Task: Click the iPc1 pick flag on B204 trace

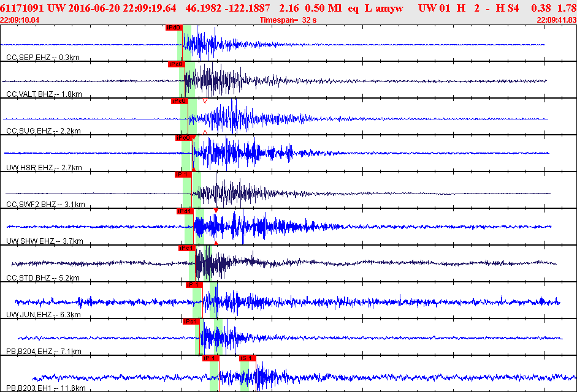Action: 191,322
